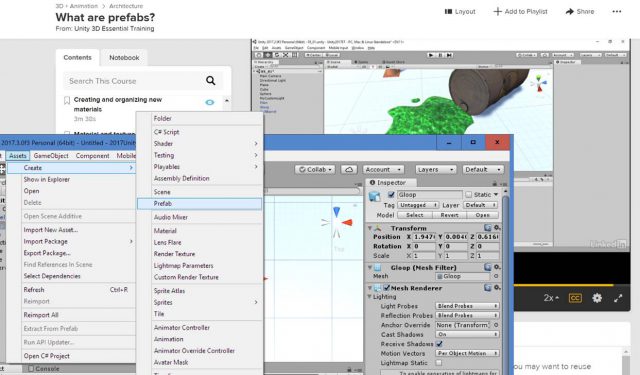Enable the Static checkbox in Inspector

(469, 195)
